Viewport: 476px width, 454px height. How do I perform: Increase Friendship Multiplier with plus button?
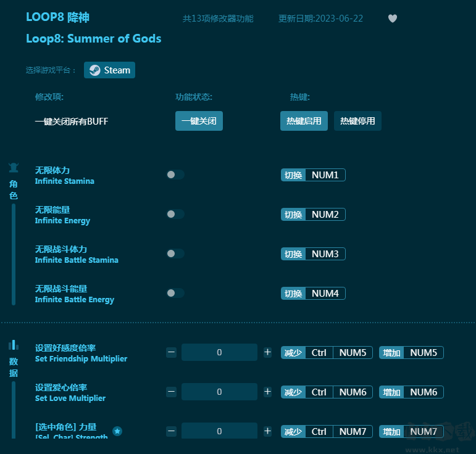pyautogui.click(x=267, y=352)
